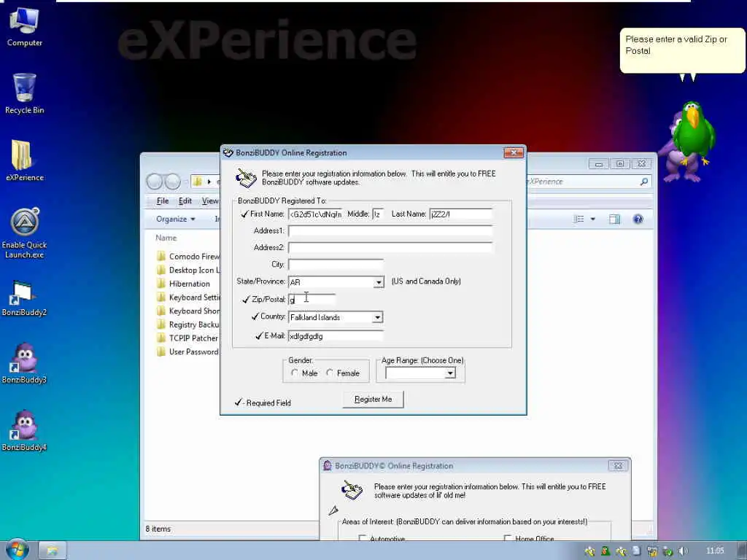Open the Computer desktop icon
Image resolution: width=747 pixels, height=560 pixels.
click(24, 26)
